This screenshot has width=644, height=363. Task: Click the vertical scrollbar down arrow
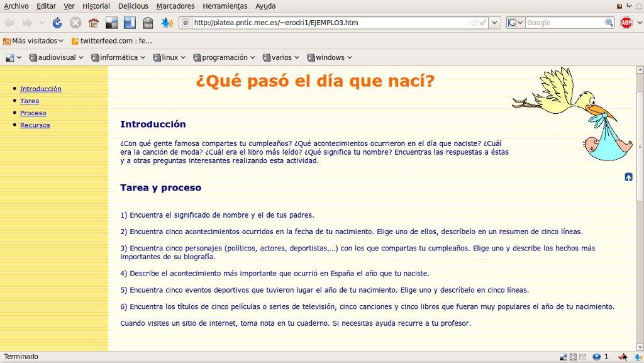640,347
